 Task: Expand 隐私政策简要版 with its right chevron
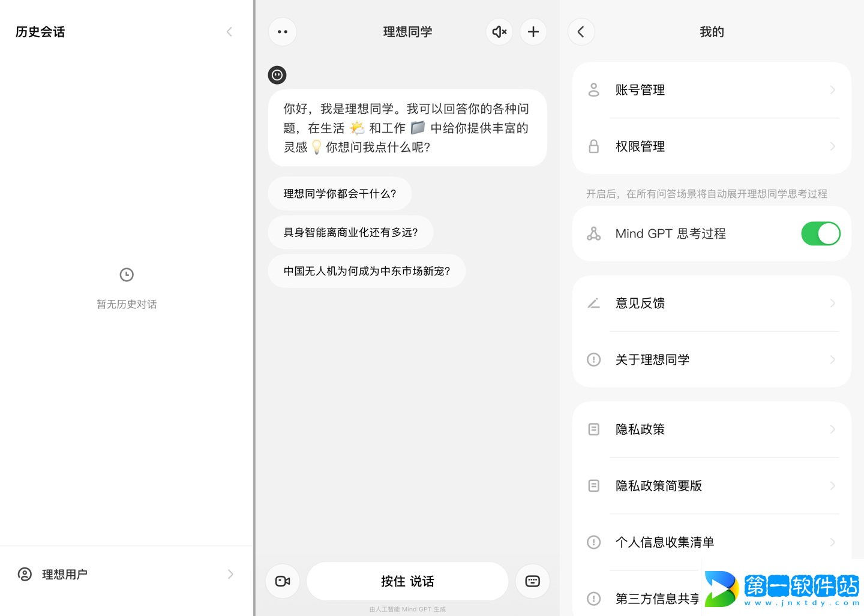[x=833, y=486]
